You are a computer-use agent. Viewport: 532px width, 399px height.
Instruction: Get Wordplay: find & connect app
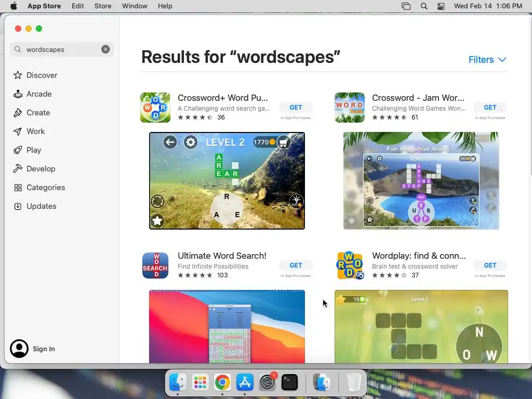tap(490, 265)
